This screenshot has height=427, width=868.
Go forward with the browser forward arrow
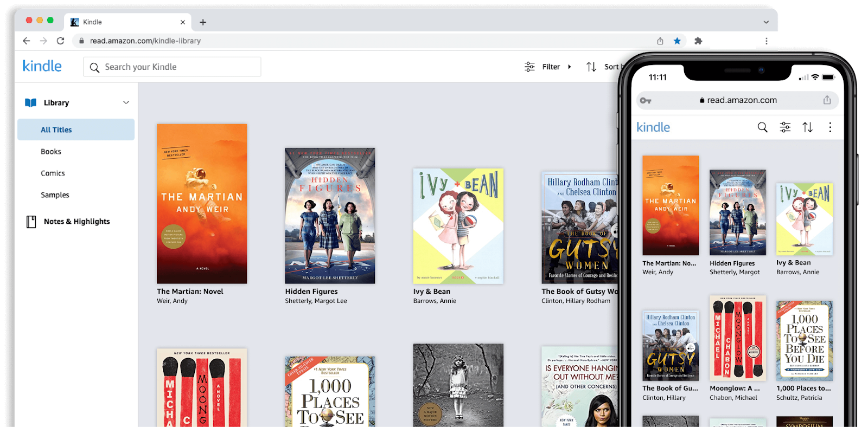(x=43, y=41)
